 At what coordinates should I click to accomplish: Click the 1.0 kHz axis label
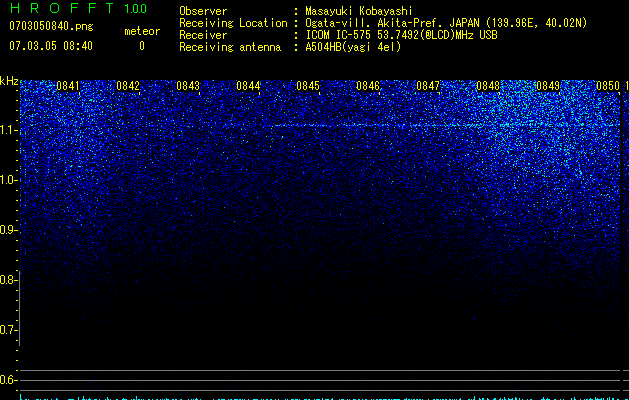tap(8, 180)
